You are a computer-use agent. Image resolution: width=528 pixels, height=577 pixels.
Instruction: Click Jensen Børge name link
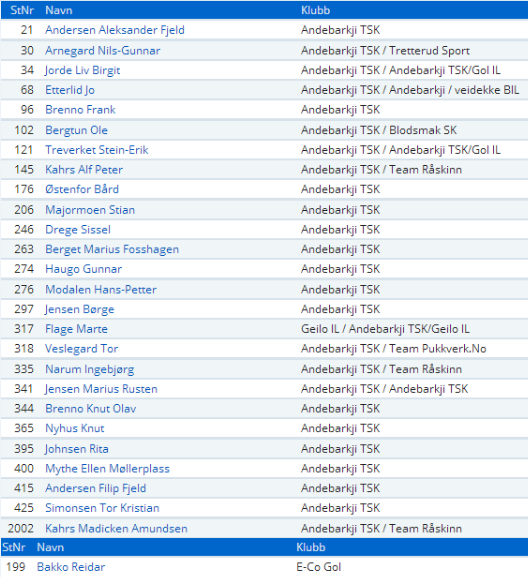pos(79,309)
